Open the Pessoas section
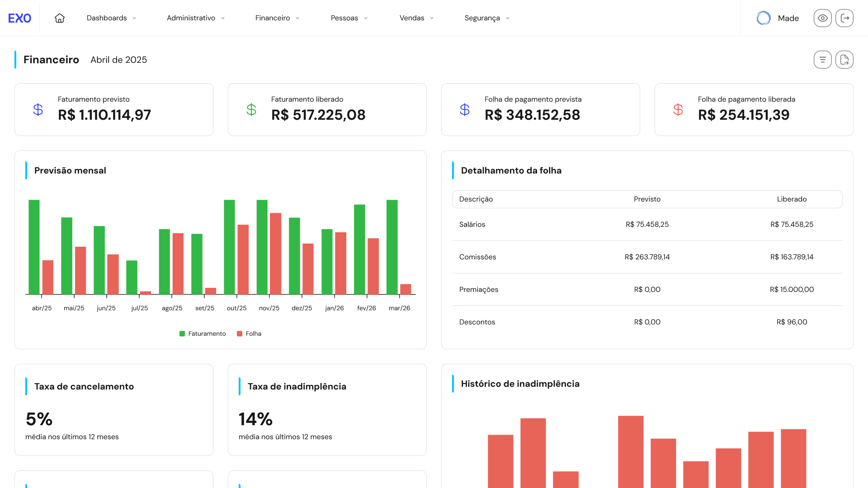868x488 pixels. (349, 18)
